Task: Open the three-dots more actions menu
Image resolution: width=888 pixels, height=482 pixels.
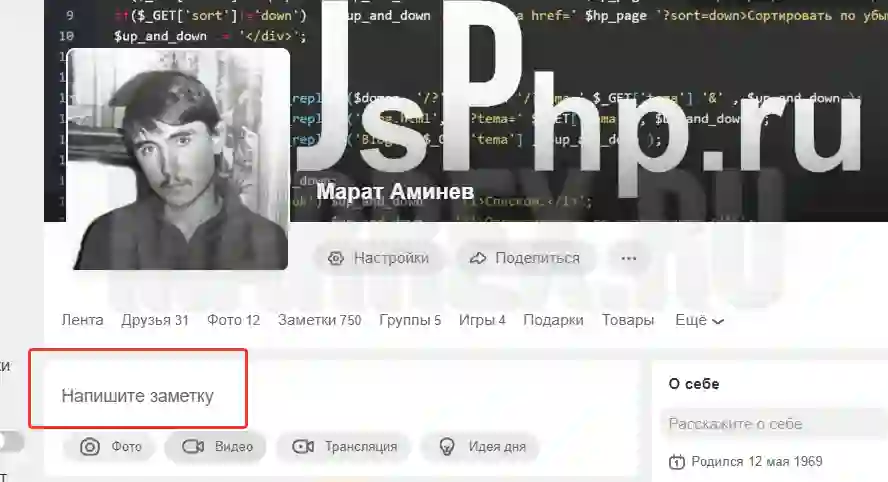Action: (x=629, y=258)
